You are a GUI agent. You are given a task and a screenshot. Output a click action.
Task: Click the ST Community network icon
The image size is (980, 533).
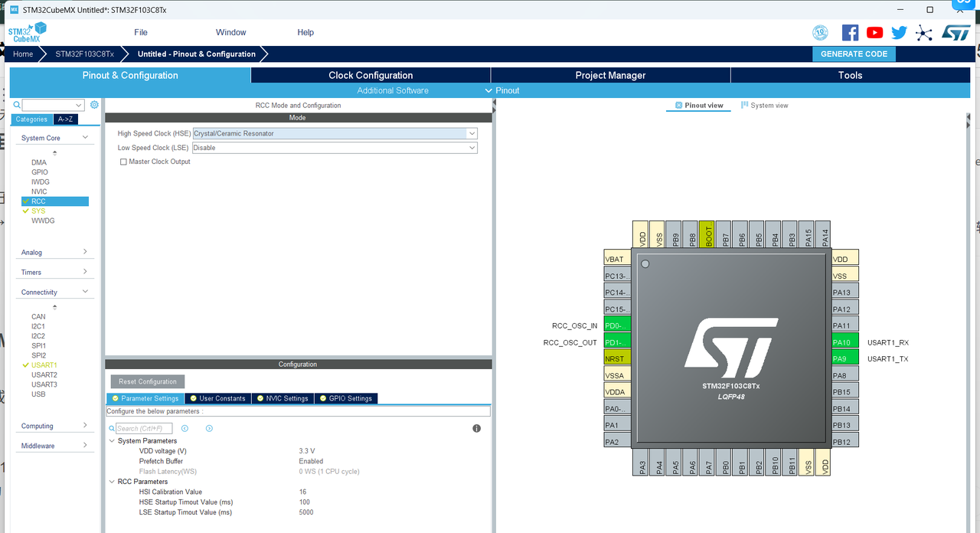click(924, 33)
